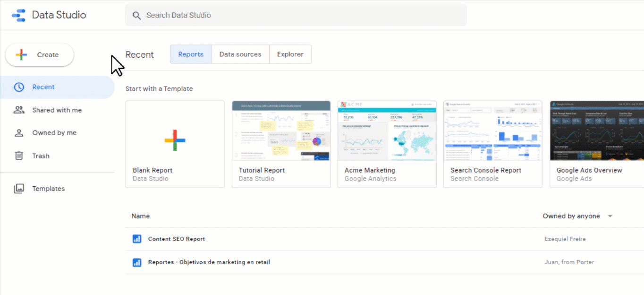The height and width of the screenshot is (295, 644).
Task: Open the Blank Report template
Action: click(x=175, y=144)
